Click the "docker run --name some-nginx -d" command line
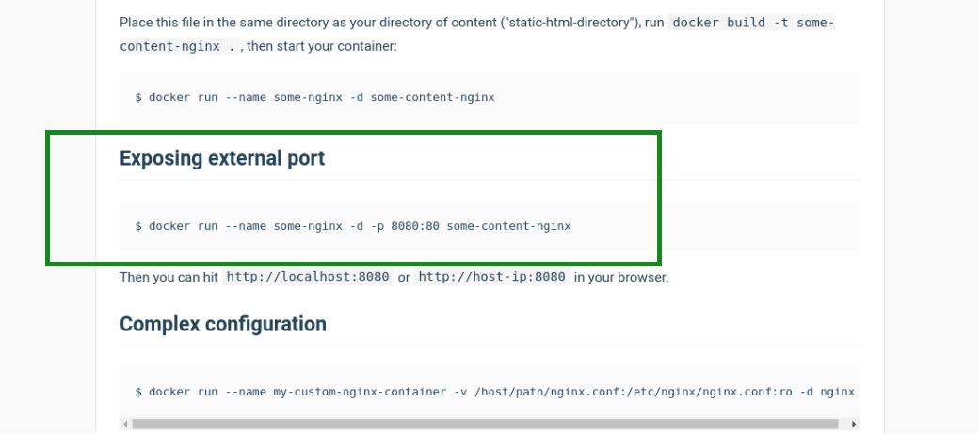The height and width of the screenshot is (435, 980). click(314, 97)
